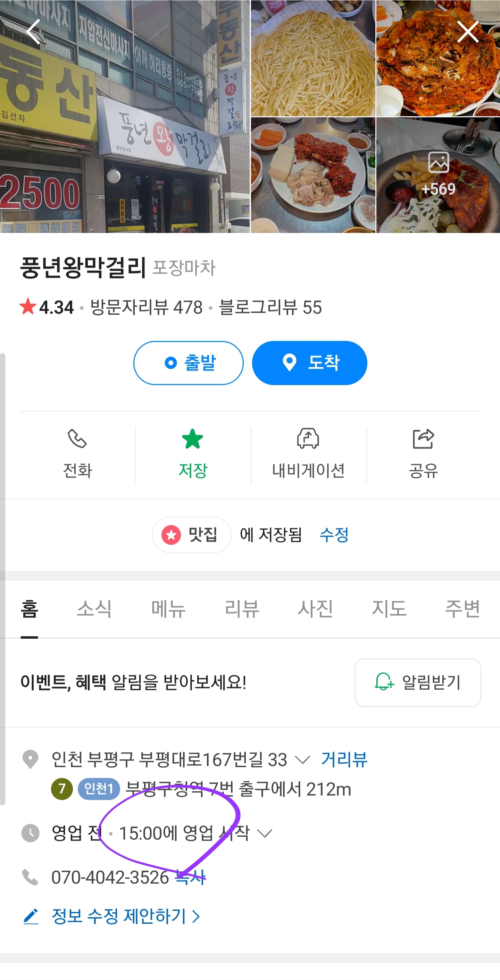Edit saved list via 수정 link
This screenshot has width=500, height=980.
334,534
